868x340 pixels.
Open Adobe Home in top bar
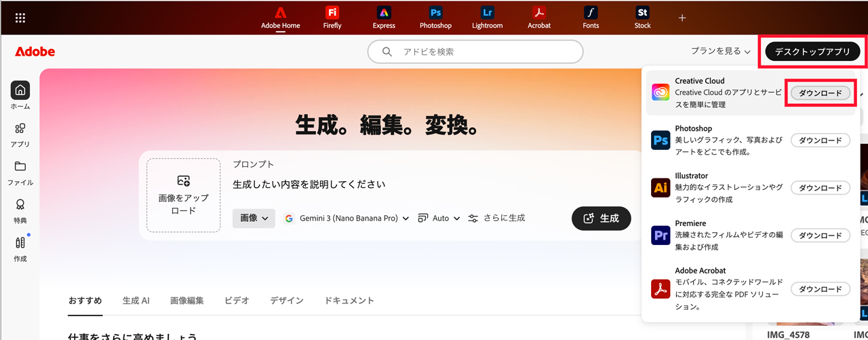click(280, 18)
